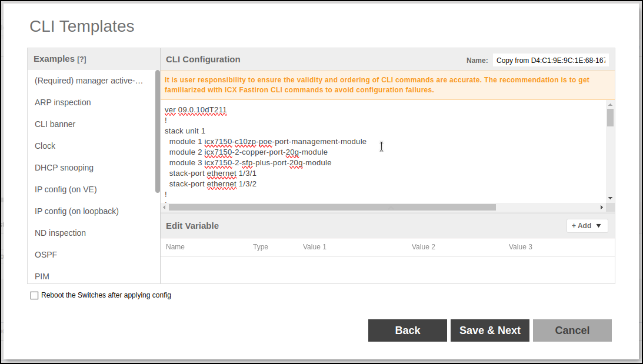Click the Name column header in variables
Screen dimensions: 643x364
point(175,247)
